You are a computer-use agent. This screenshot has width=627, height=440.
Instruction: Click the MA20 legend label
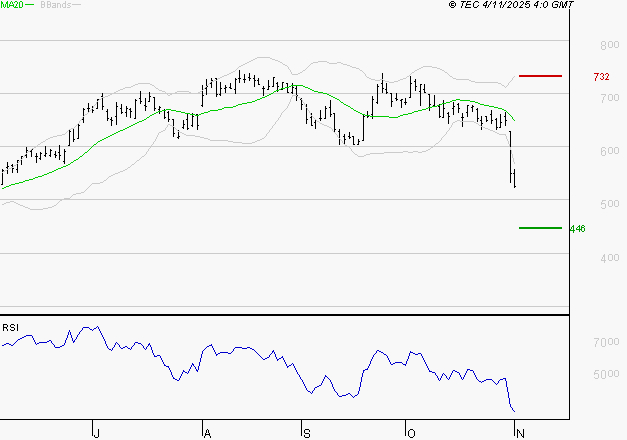12,4
